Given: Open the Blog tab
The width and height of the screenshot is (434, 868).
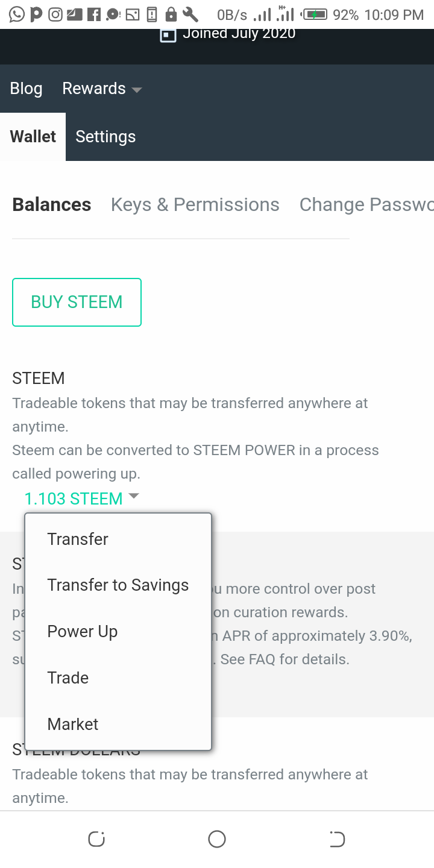Looking at the screenshot, I should point(26,89).
